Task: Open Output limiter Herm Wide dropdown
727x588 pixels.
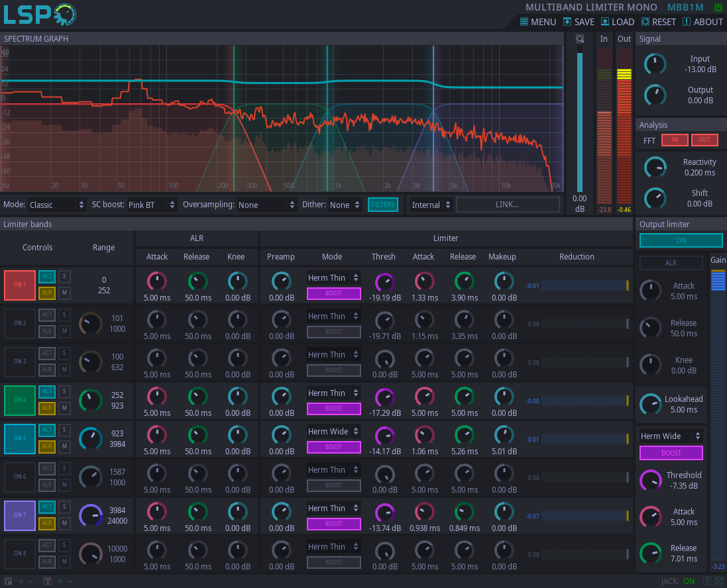Action: [671, 436]
